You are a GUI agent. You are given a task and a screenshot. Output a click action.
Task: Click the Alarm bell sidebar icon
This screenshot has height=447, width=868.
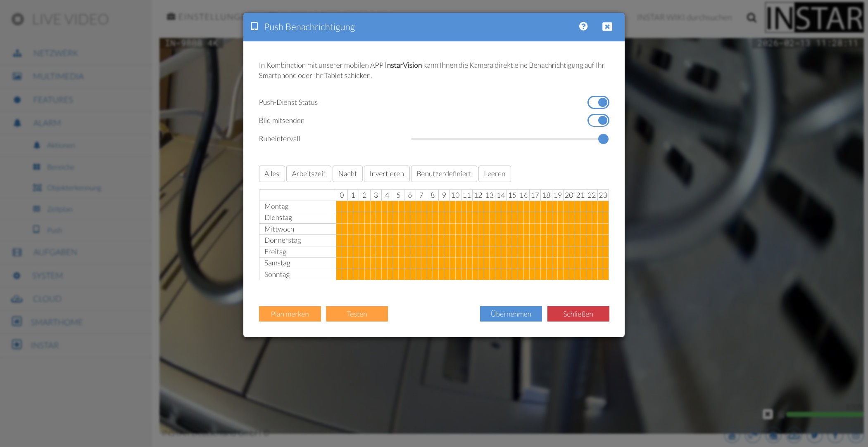coord(17,123)
